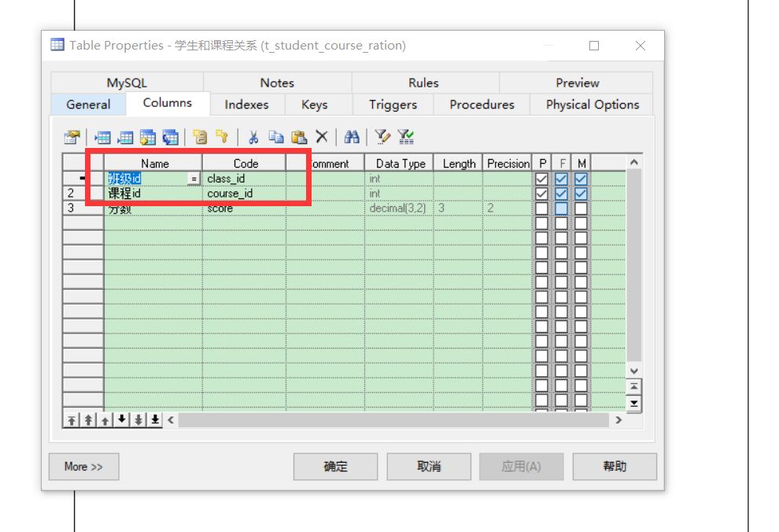Check P primary key for score row
The image size is (779, 532).
tap(541, 209)
